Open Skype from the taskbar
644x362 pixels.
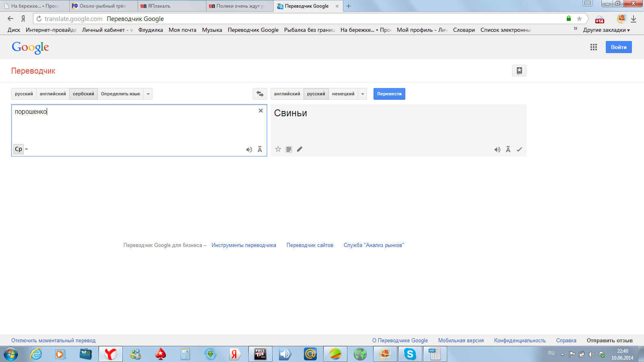pyautogui.click(x=410, y=354)
